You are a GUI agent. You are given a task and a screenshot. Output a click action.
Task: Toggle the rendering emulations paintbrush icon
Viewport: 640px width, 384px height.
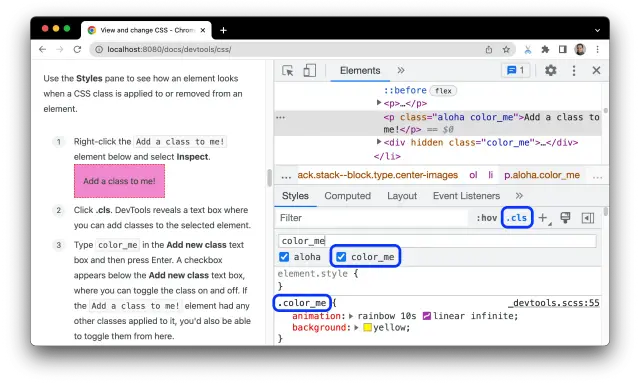pos(565,218)
